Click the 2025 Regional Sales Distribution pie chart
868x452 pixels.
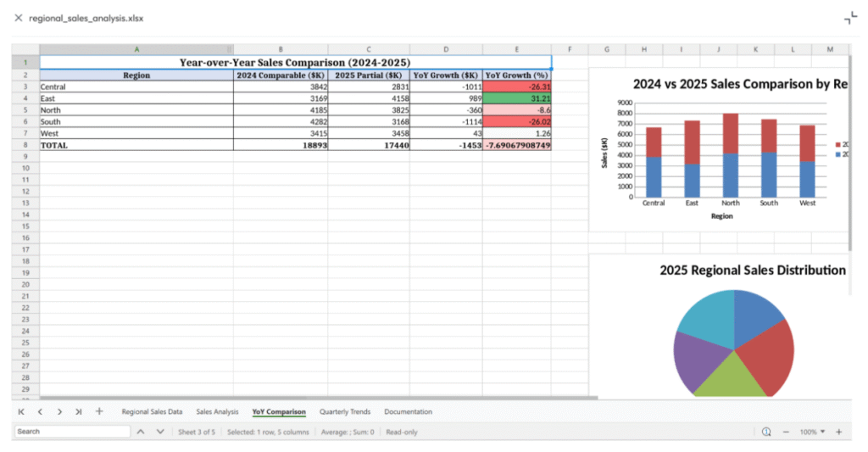tap(734, 342)
